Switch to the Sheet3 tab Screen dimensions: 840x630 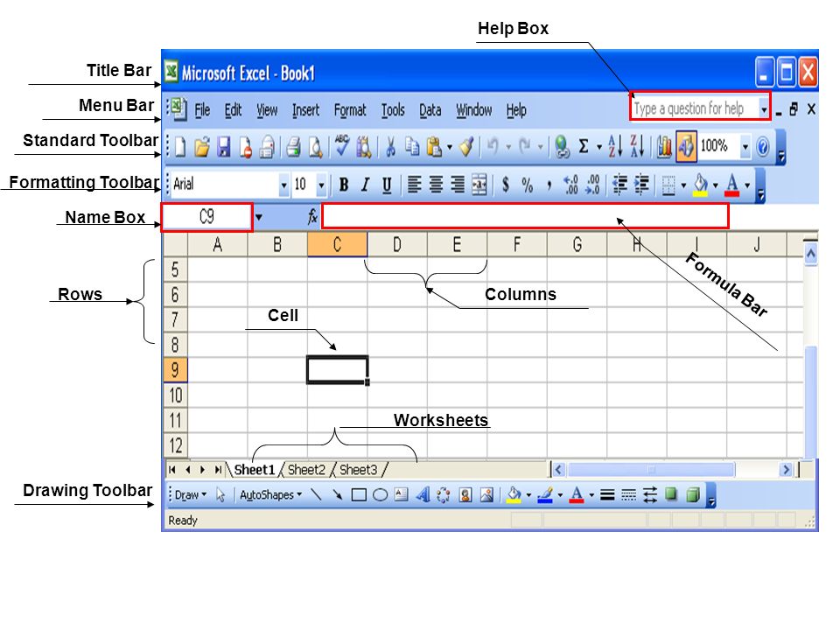click(359, 470)
